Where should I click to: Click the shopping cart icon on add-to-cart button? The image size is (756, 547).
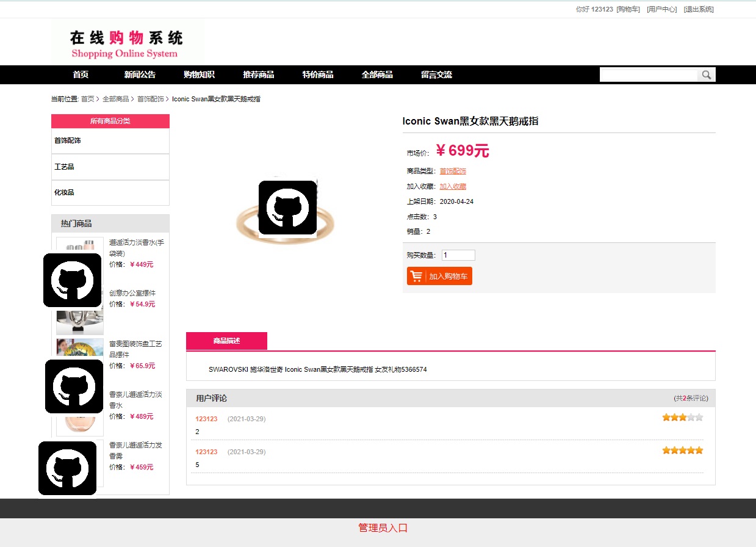[x=417, y=276]
